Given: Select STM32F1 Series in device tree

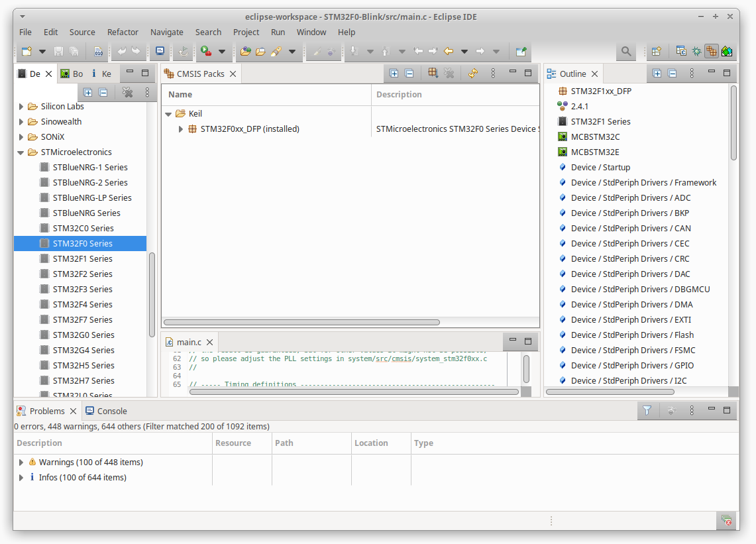Looking at the screenshot, I should pyautogui.click(x=82, y=258).
